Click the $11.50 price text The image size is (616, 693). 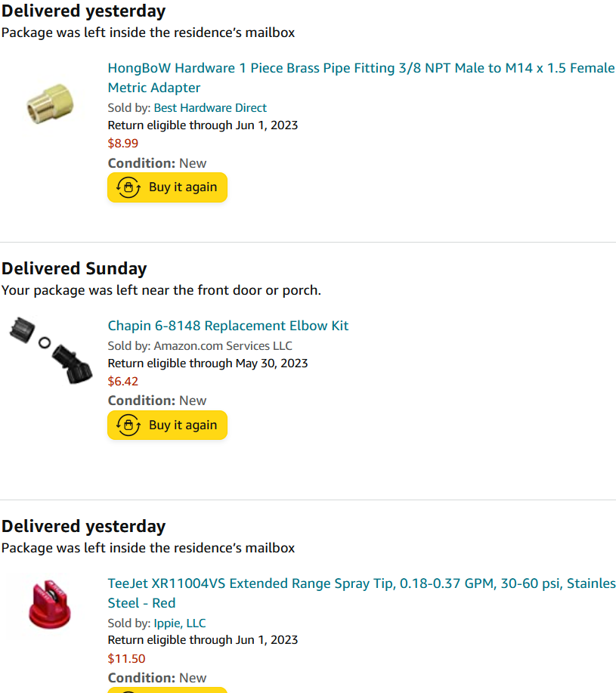[126, 658]
